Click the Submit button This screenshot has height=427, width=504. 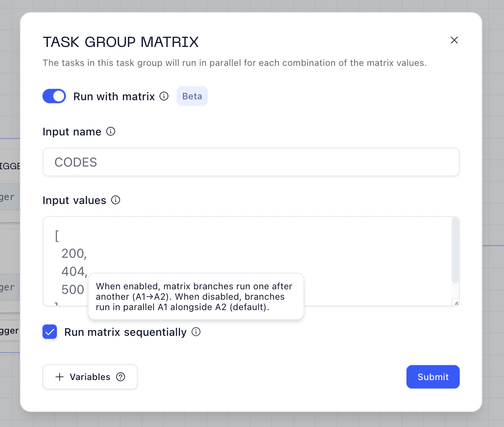point(433,377)
